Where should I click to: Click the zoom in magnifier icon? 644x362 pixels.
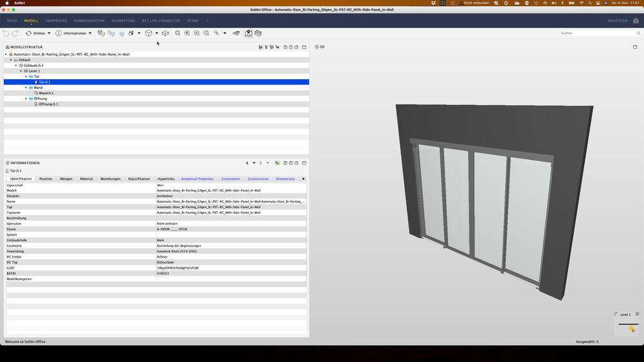click(187, 33)
